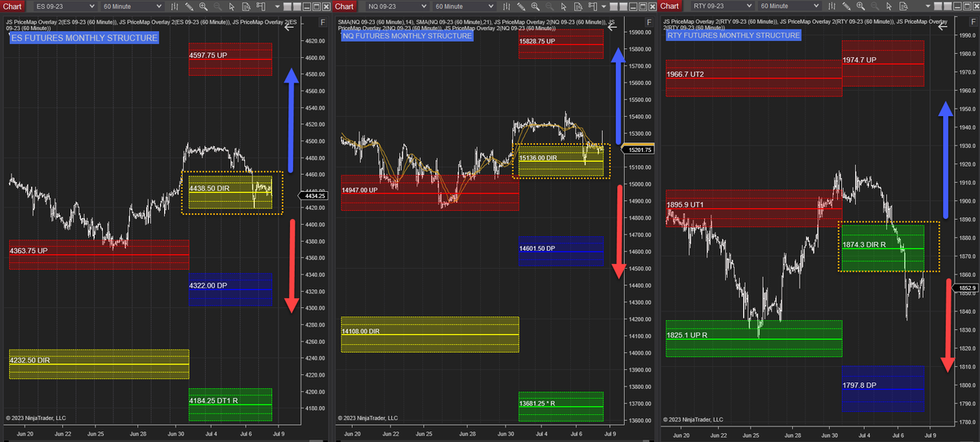Toggle Chart Trader panel on ES chart
This screenshot has width=980, height=442.
tap(261, 7)
